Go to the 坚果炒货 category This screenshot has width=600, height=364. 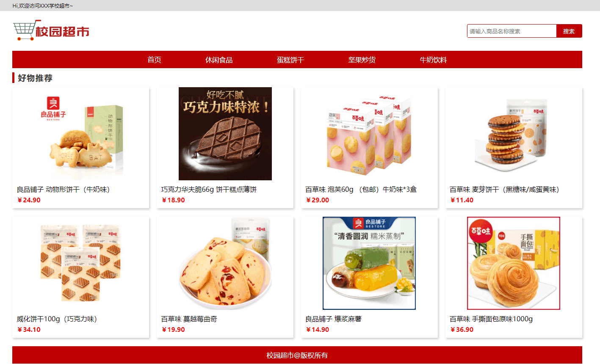click(362, 60)
